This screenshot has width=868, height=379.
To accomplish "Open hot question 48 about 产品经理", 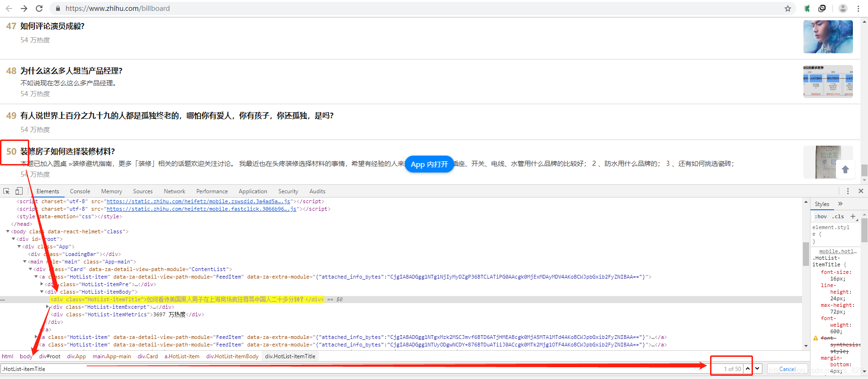I will click(x=71, y=71).
